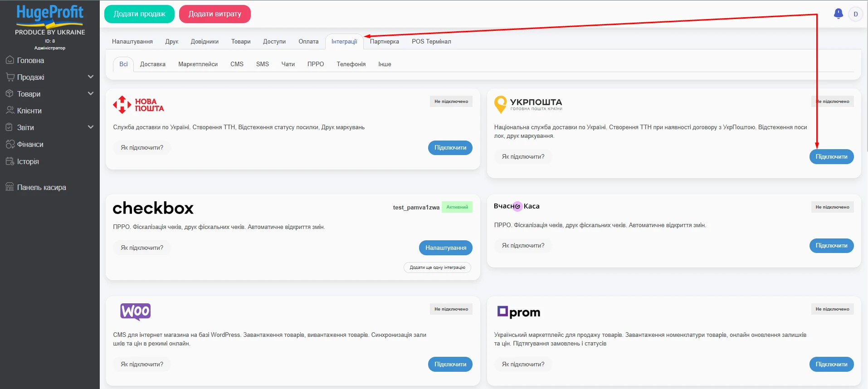Open Як підключити for Укрпошта
The image size is (868, 389).
(523, 156)
